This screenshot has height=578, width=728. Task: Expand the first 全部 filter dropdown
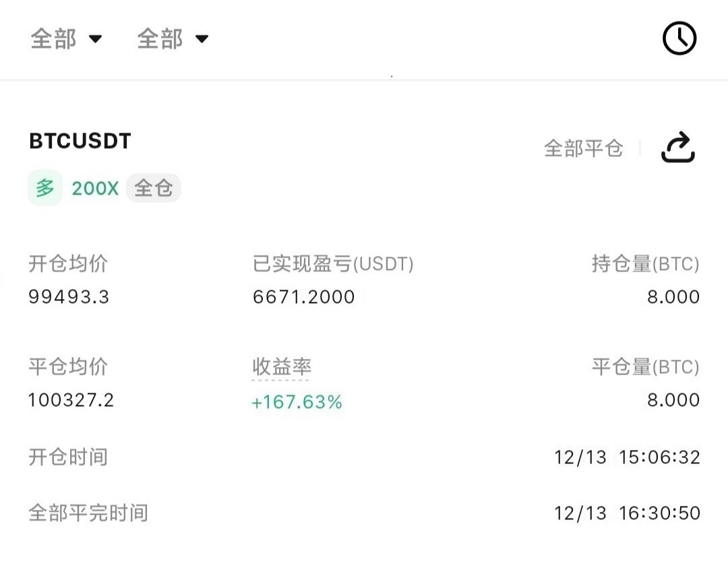[66, 38]
